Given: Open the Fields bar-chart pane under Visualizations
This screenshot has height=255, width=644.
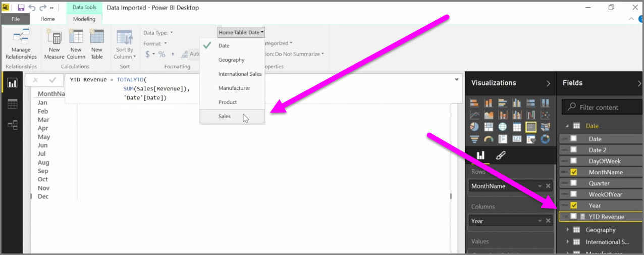Looking at the screenshot, I should pyautogui.click(x=480, y=156).
